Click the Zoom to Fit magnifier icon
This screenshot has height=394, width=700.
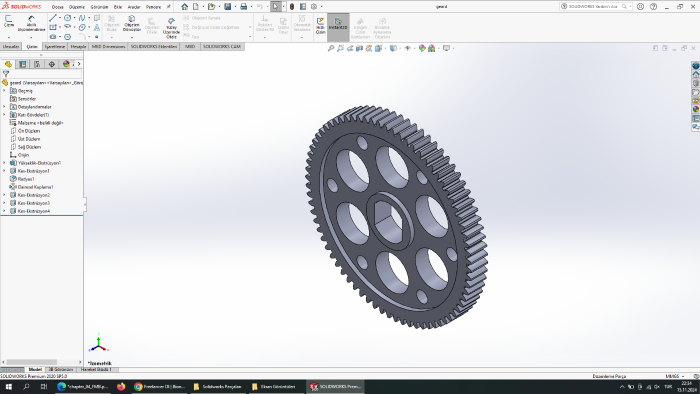pyautogui.click(x=331, y=48)
